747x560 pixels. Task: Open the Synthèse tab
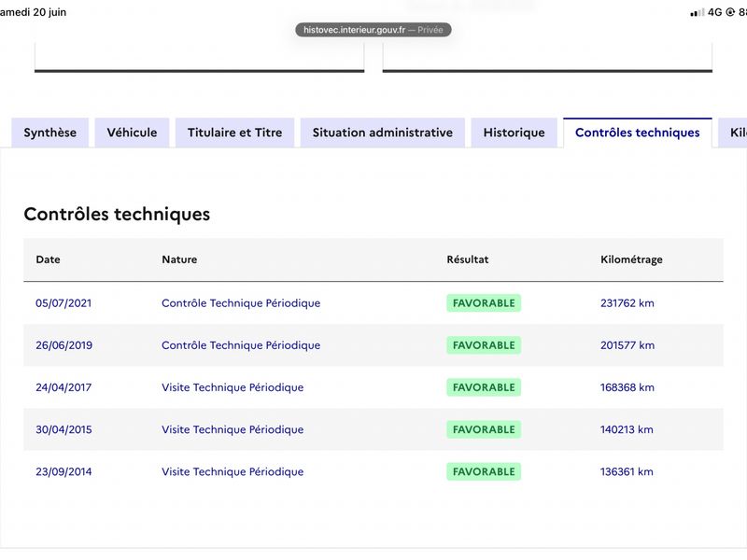(50, 133)
